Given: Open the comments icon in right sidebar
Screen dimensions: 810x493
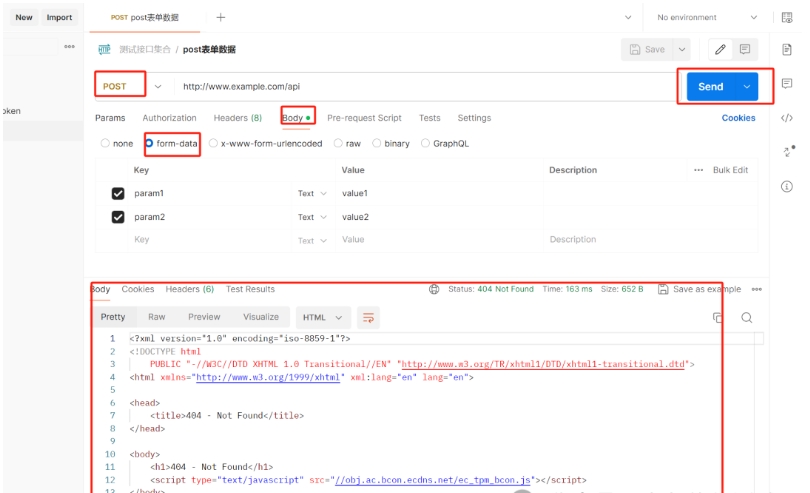Looking at the screenshot, I should pos(787,83).
